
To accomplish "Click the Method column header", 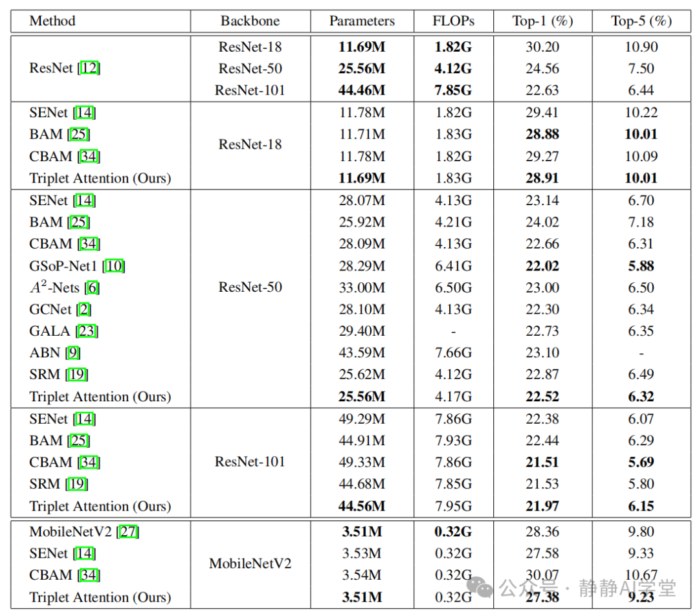I will pyautogui.click(x=52, y=21).
